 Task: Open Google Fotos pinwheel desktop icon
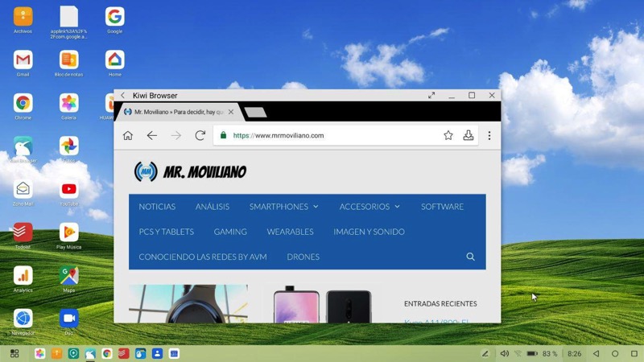[x=68, y=146]
